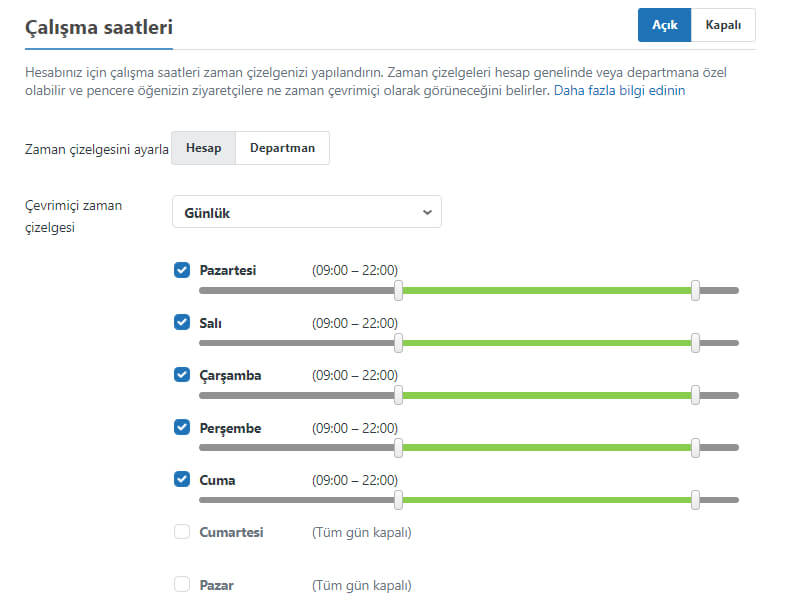Open the Günlük schedule dropdown

click(x=306, y=212)
